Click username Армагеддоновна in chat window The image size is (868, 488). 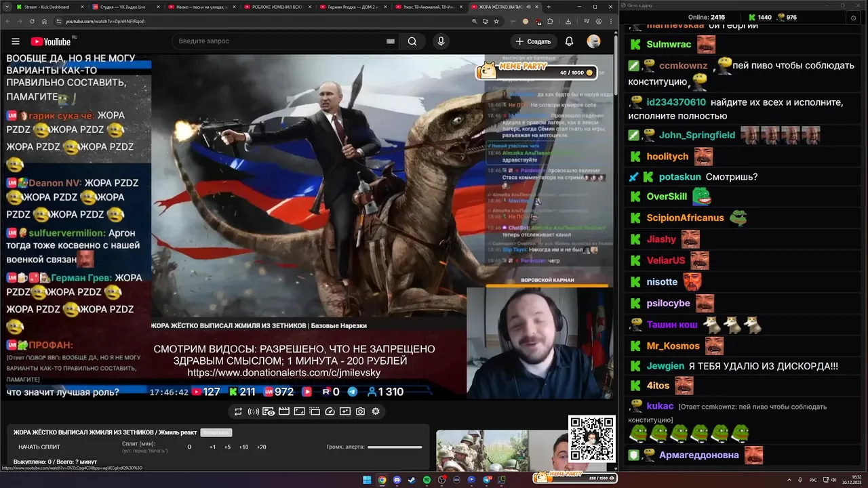699,455
